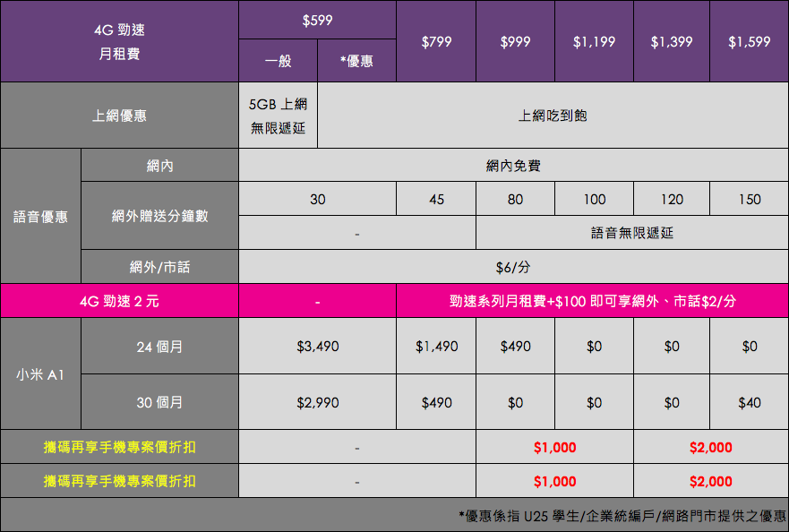
Task: Click the 小米 A1 phone label
Action: (40, 373)
